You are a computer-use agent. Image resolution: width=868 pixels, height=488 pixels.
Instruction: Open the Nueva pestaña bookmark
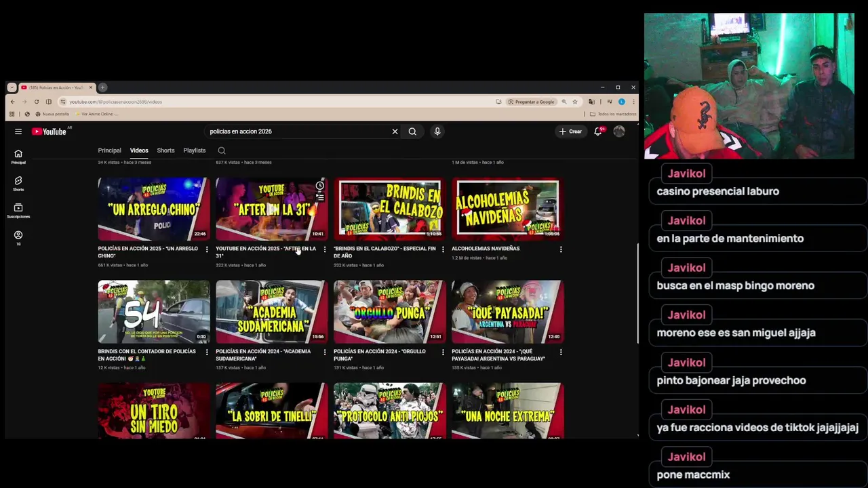point(52,114)
